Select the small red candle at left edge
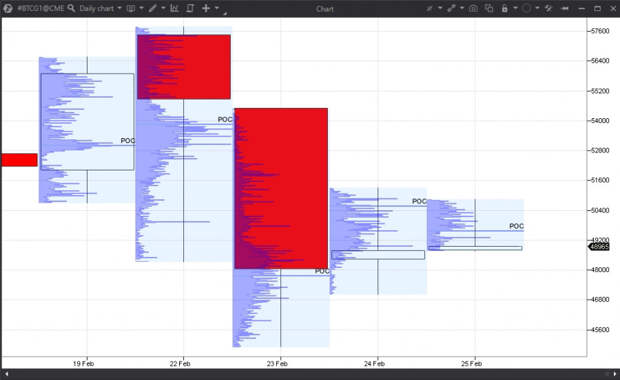The image size is (620, 380). (19, 160)
